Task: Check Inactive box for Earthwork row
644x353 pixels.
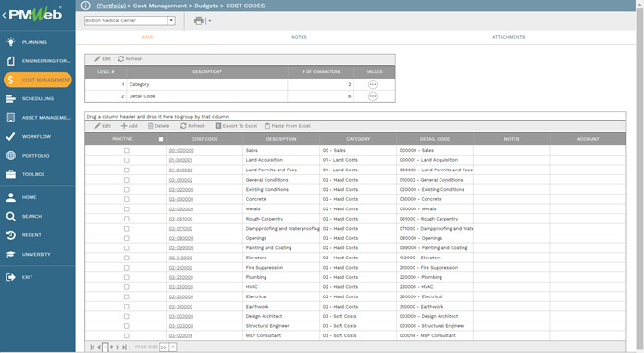Action: [127, 307]
